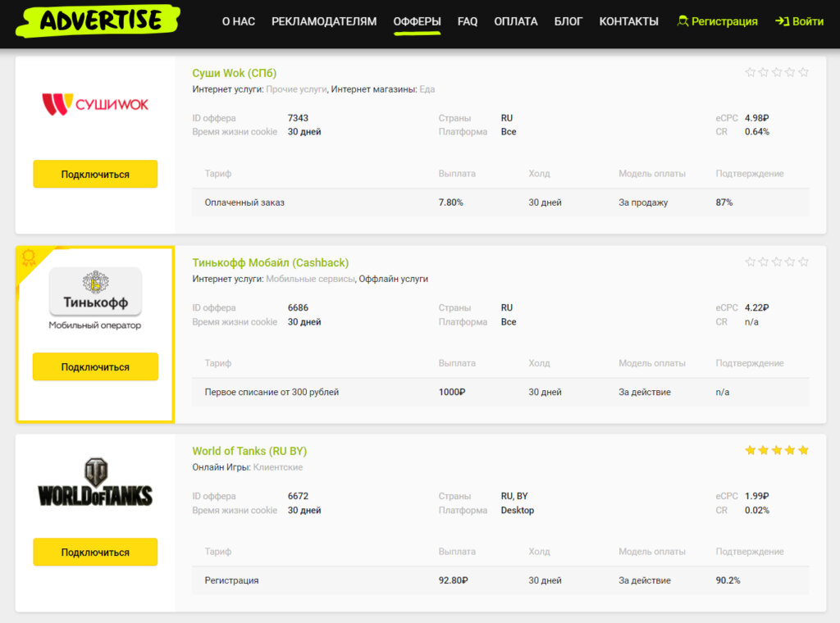
Task: Open ОПЛАТА page
Action: (515, 21)
